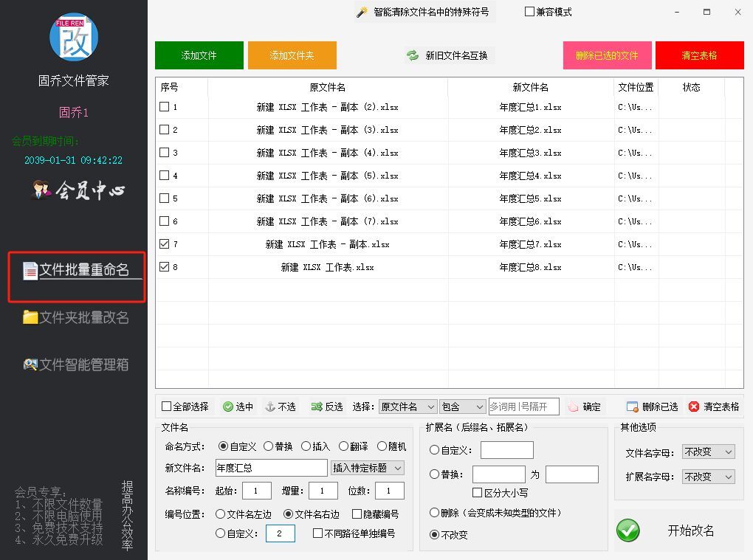Image resolution: width=753 pixels, height=560 pixels.
Task: Check the box for row 4
Action: [x=164, y=175]
